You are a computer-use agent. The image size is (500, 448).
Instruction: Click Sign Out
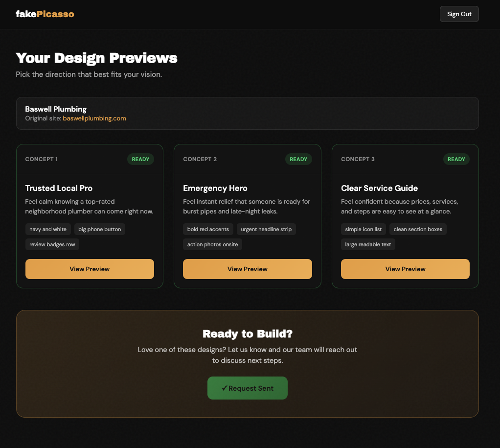(x=459, y=14)
